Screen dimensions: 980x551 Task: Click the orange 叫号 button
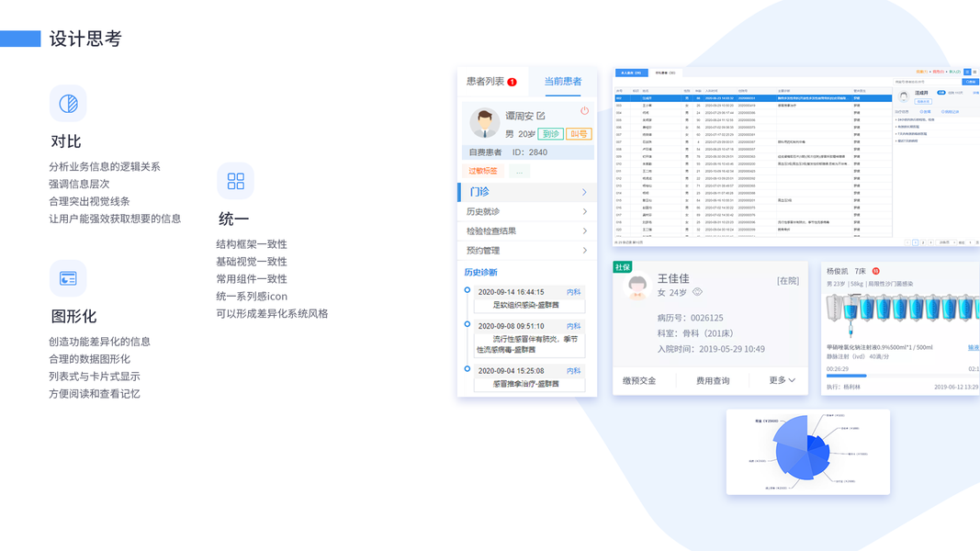(579, 134)
